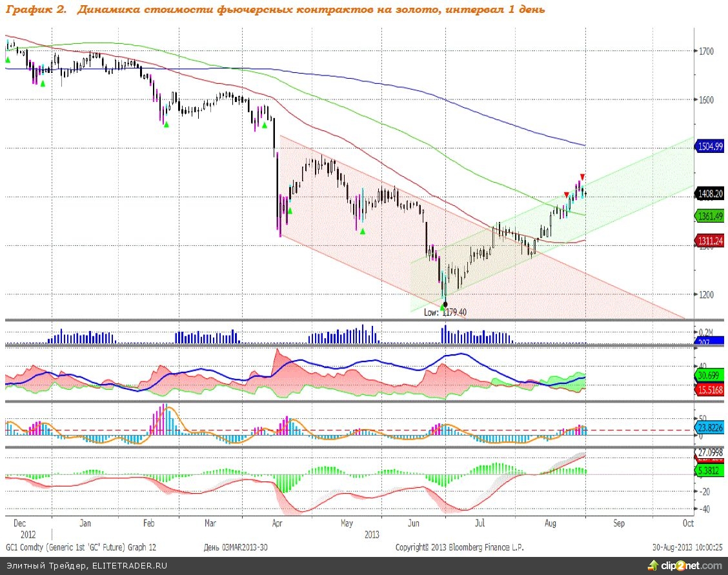Click green up-arrow marker in mid-April
The height and width of the screenshot is (575, 728).
290,210
